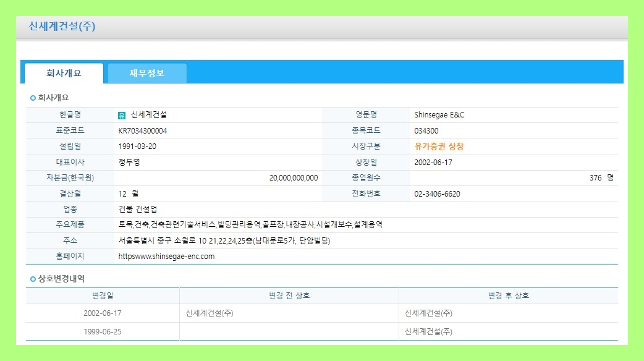Click the industry value 건물 건설업
Screen dimensions: 644x361
point(138,210)
